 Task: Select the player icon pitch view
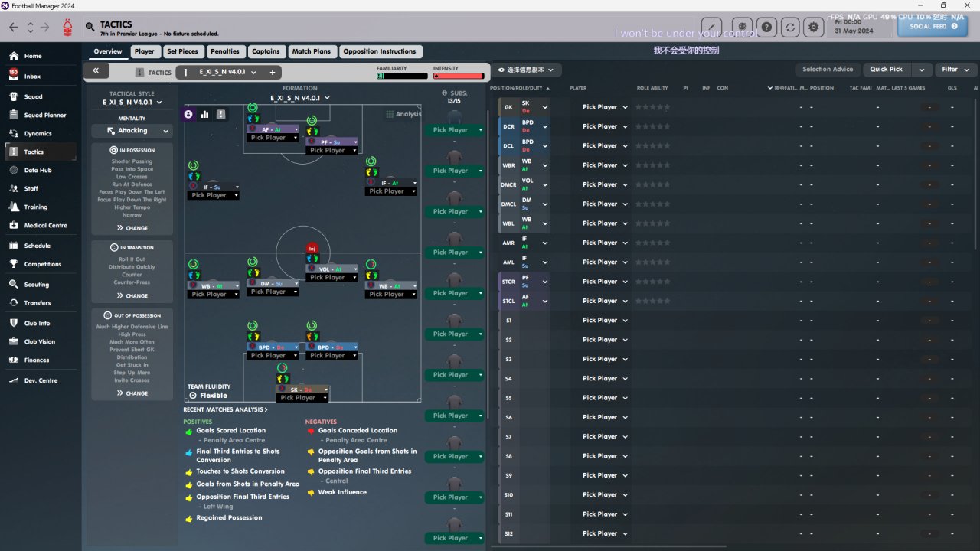click(188, 114)
